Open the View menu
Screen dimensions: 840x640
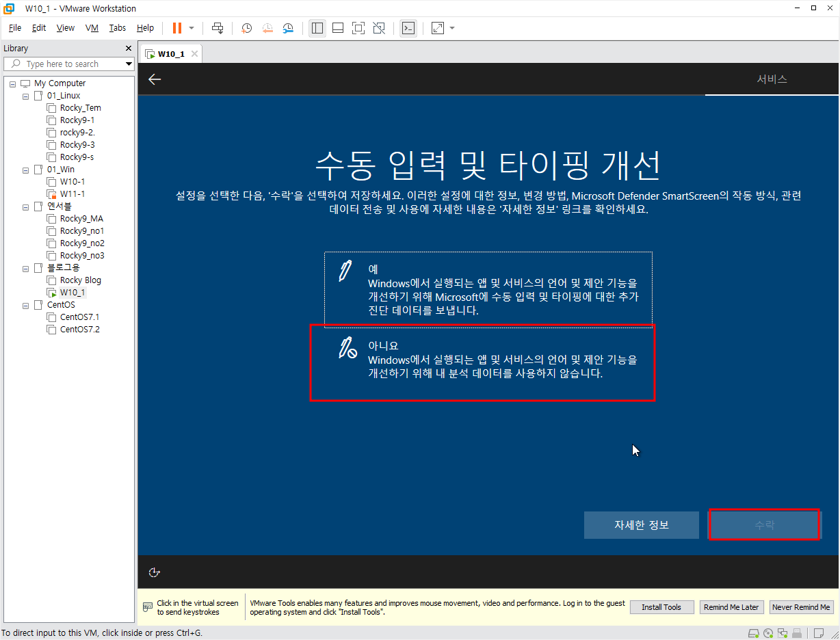[x=66, y=28]
